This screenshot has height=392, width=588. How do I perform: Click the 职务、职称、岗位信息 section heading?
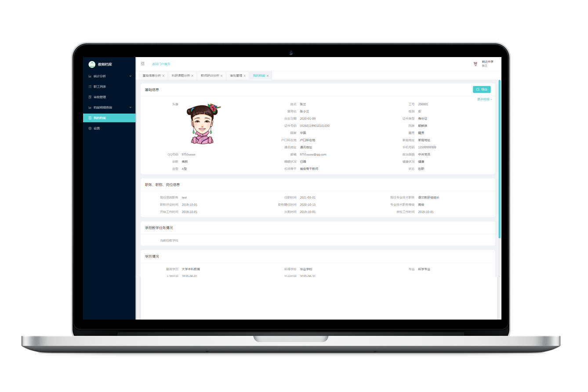163,185
